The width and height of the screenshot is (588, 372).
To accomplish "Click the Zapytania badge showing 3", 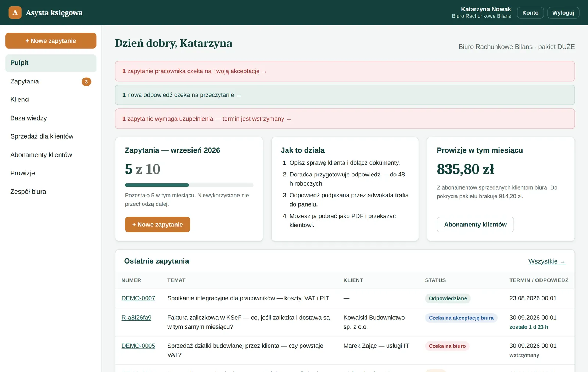I will 86,82.
